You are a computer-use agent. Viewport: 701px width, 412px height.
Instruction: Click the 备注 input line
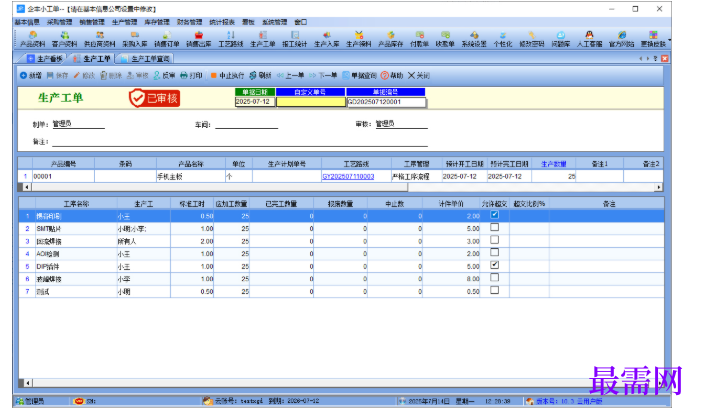240,142
